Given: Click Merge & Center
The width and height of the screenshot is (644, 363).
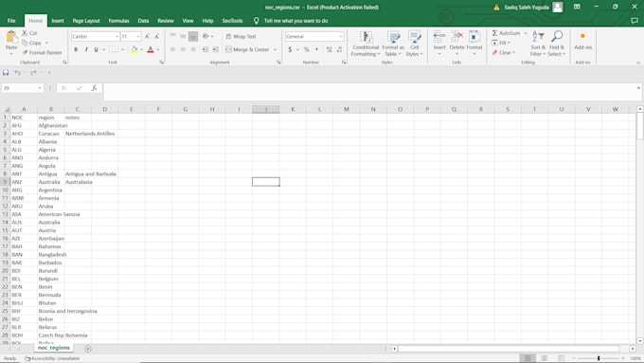Looking at the screenshot, I should click(248, 49).
